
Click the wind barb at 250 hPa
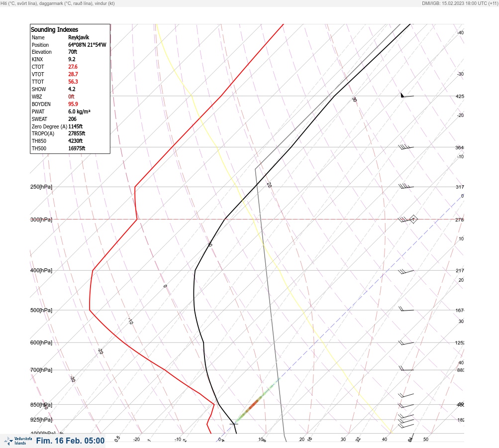406,186
